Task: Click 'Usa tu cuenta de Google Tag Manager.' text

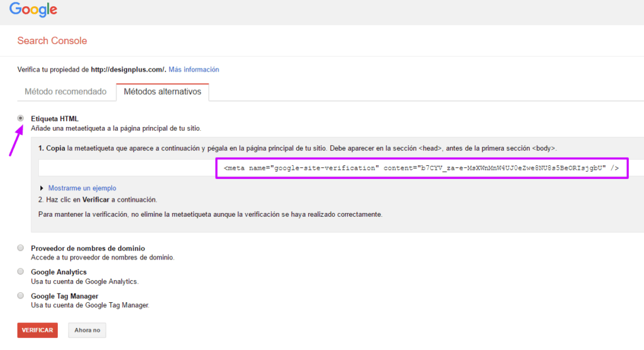Action: coord(90,305)
